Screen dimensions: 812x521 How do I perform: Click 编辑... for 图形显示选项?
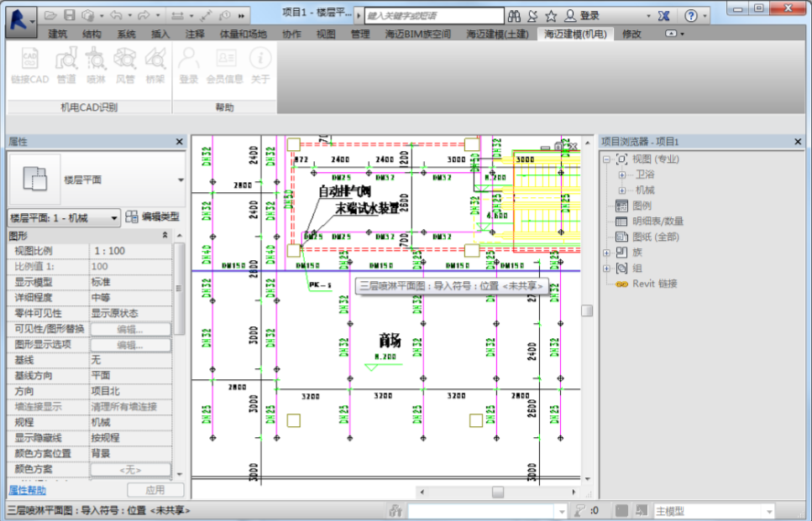[x=130, y=345]
